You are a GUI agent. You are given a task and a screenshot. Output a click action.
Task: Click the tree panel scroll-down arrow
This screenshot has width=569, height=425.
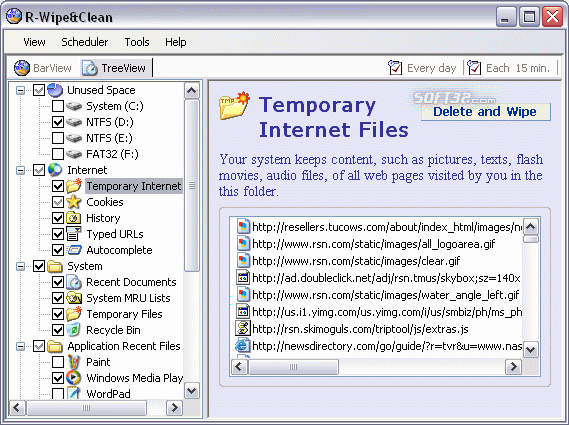point(192,391)
